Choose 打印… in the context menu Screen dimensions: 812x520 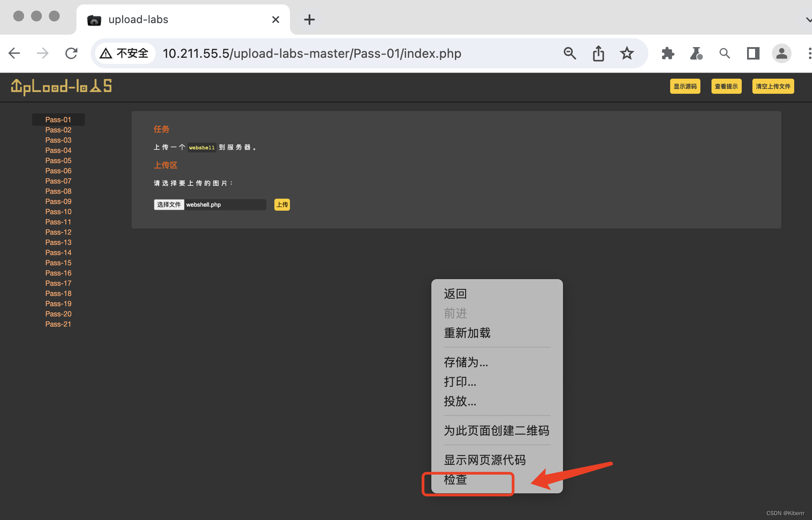497,382
